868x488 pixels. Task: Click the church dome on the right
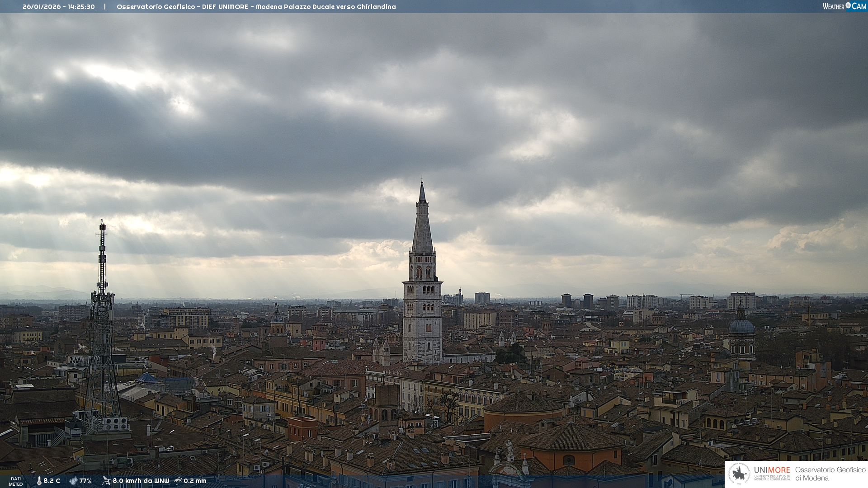click(x=741, y=325)
